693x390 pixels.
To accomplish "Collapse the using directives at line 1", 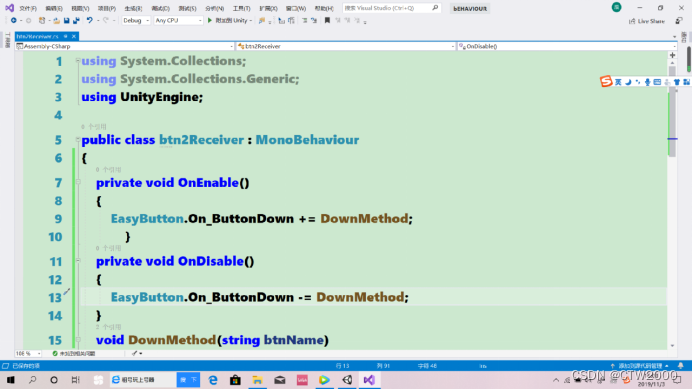I will 78,61.
